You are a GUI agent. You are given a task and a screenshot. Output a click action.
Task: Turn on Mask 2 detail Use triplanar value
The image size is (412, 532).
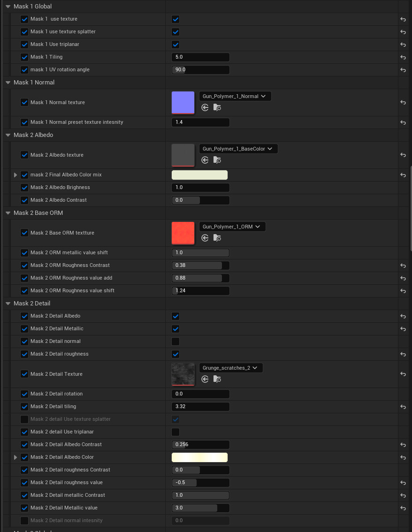point(175,432)
